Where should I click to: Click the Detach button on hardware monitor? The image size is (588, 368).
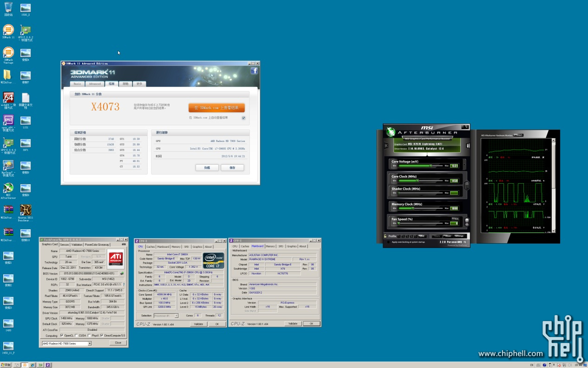point(518,135)
